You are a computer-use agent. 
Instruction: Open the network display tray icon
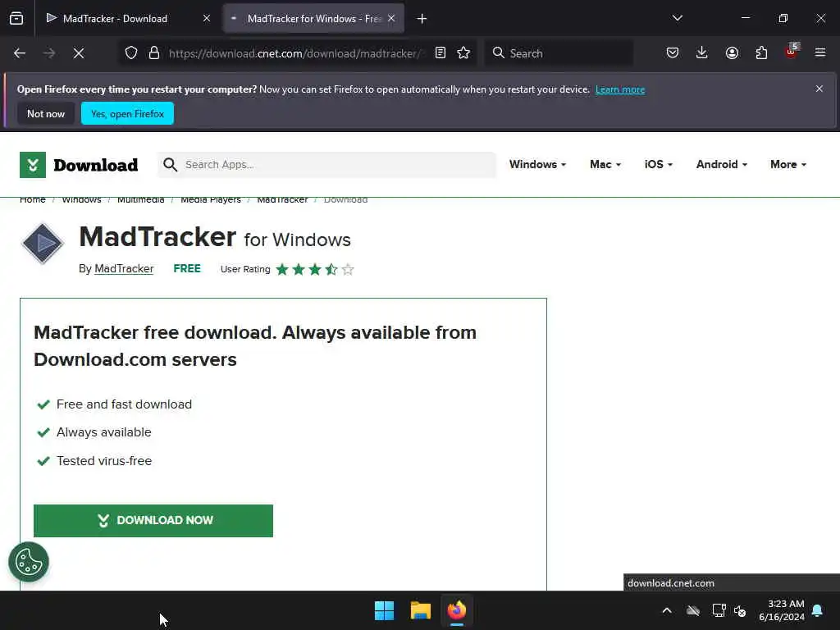point(719,610)
